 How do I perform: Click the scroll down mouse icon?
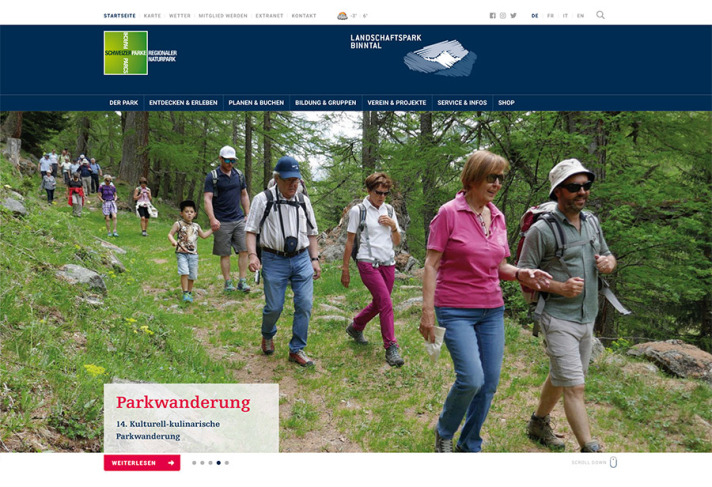click(x=613, y=462)
